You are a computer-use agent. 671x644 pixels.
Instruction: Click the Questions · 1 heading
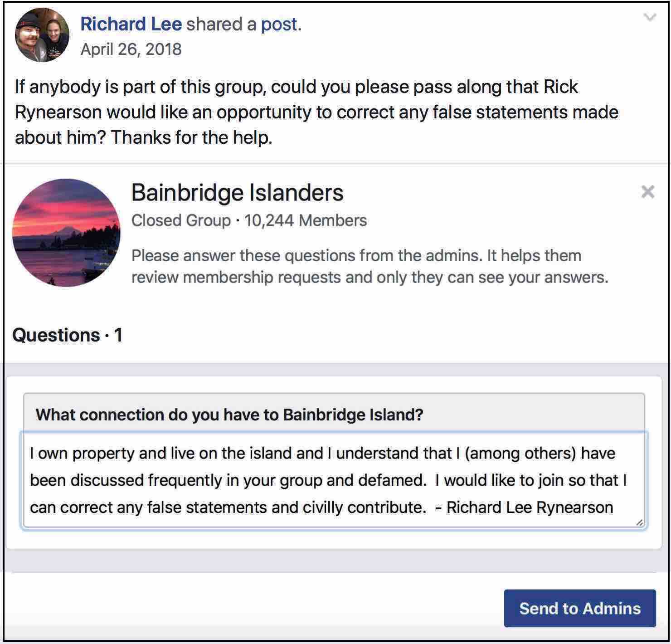pos(67,335)
